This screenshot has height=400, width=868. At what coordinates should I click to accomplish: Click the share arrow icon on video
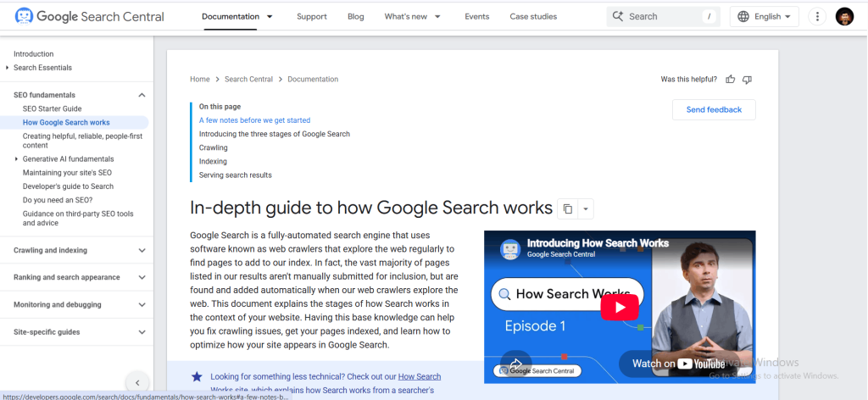tap(516, 364)
